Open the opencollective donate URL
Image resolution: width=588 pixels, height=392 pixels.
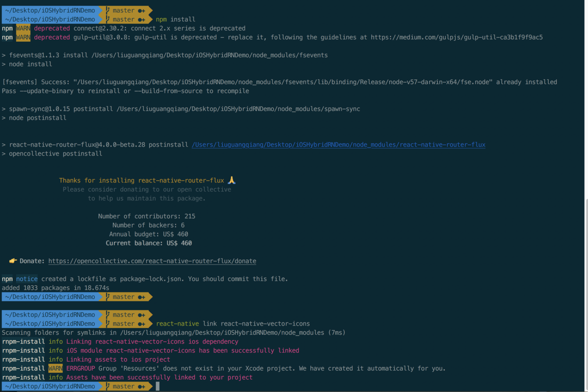coord(152,261)
